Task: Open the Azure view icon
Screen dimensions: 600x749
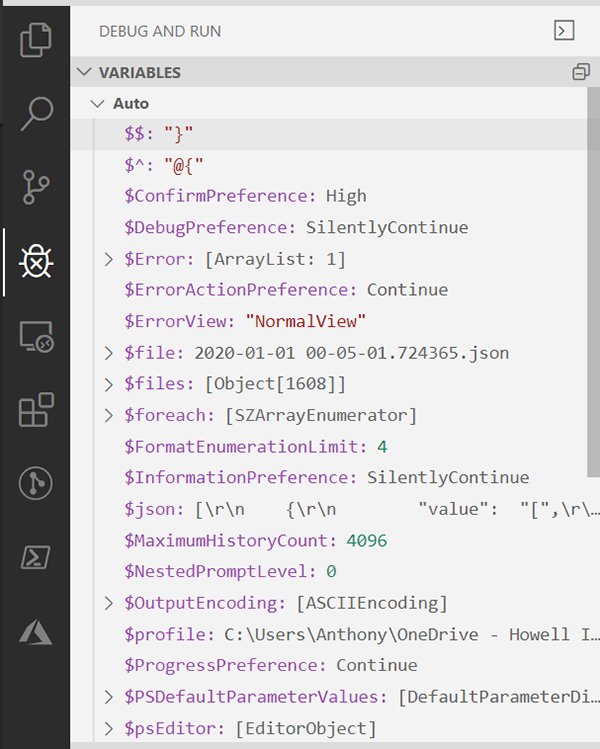Action: pos(35,633)
